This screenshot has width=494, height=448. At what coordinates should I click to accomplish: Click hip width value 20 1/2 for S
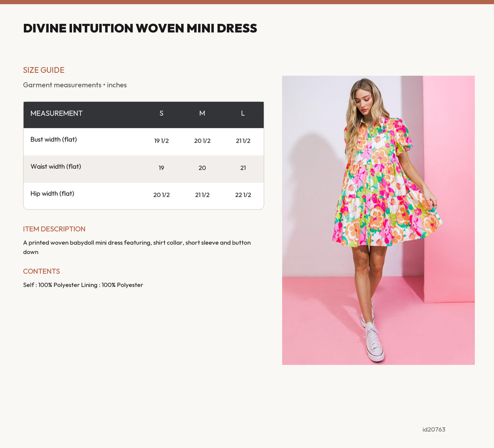pos(161,195)
